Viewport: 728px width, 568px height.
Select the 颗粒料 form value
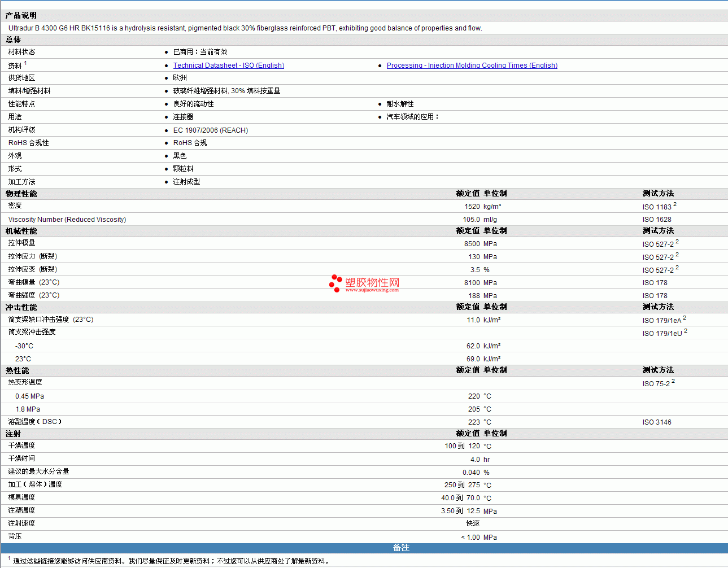(x=184, y=169)
